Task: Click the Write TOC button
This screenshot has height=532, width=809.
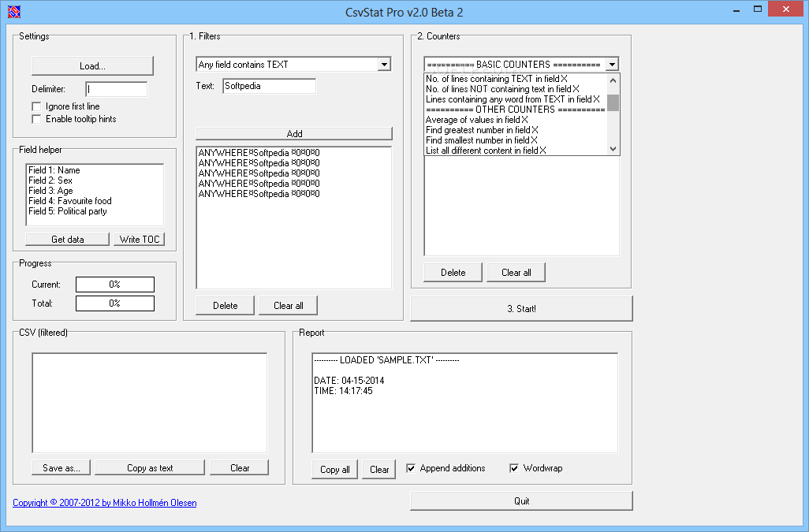Action: tap(140, 239)
